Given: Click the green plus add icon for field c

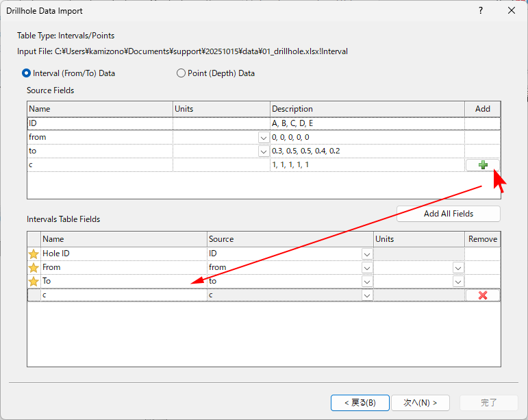Looking at the screenshot, I should pos(483,165).
